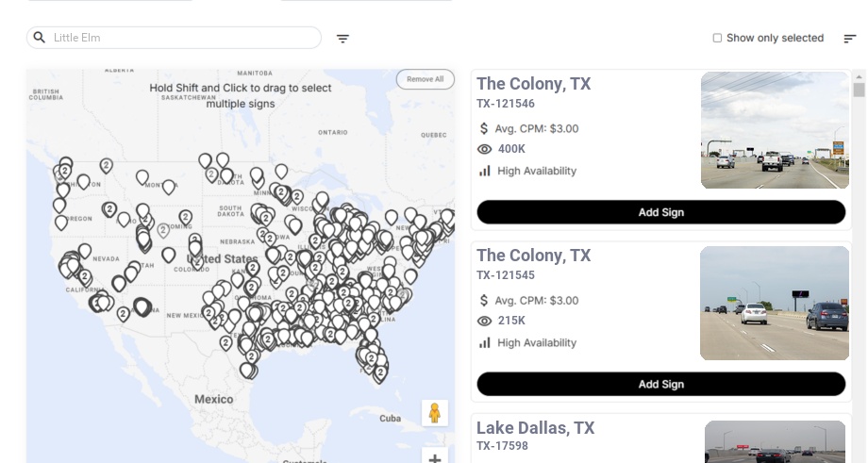Open the filter options icon beside search
Screen dimensions: 868x463
(343, 39)
